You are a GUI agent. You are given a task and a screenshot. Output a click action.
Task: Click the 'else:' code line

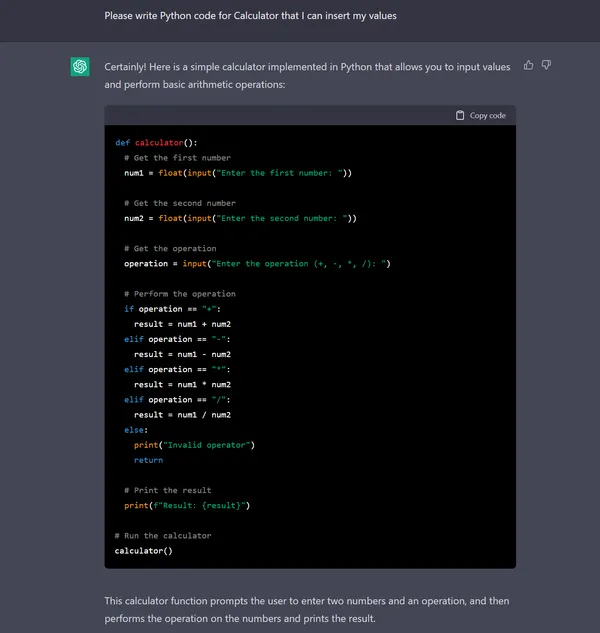pyautogui.click(x=136, y=430)
